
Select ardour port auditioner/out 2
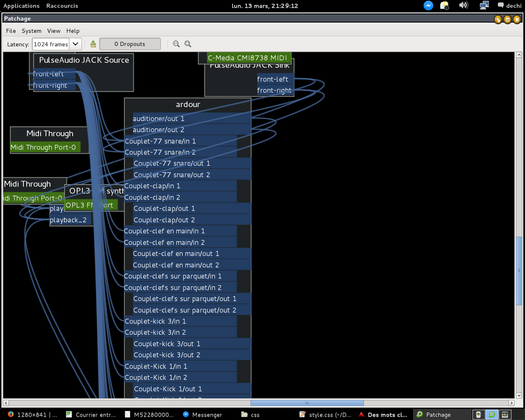point(192,130)
